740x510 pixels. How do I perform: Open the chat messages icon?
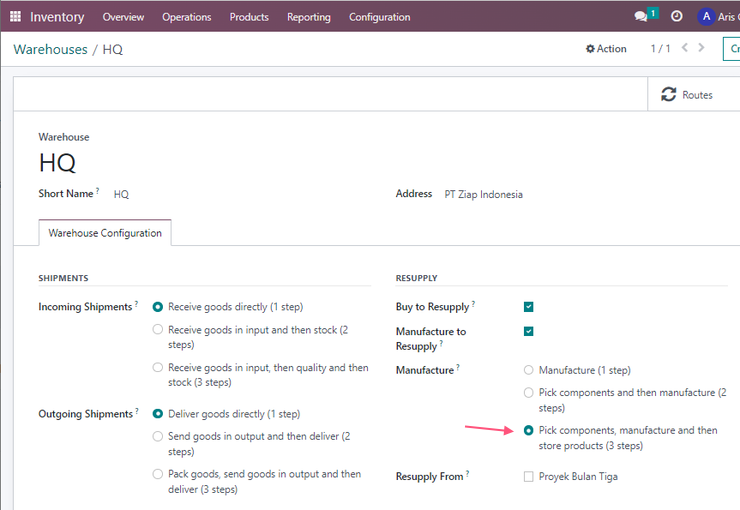(x=640, y=17)
